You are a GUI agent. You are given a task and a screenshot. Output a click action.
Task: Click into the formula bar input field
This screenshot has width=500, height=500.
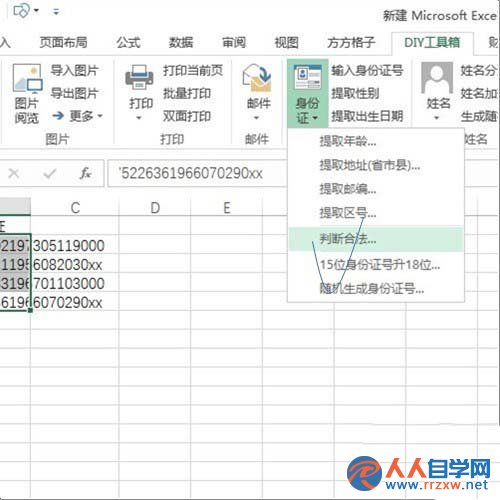point(197,173)
